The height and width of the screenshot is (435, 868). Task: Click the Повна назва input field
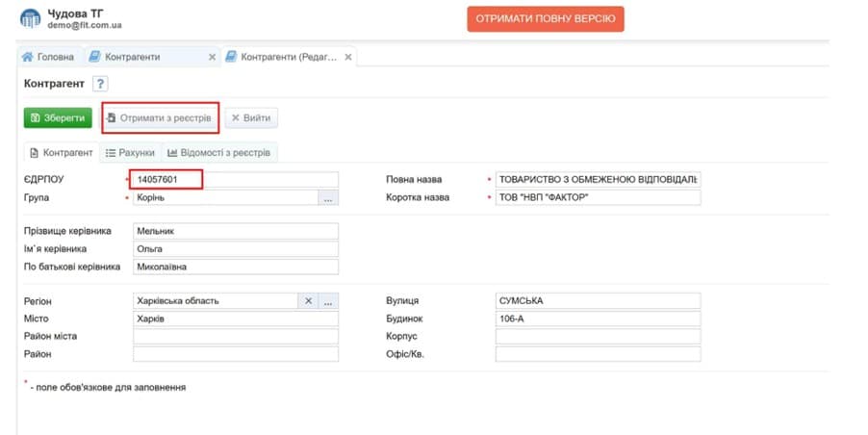pyautogui.click(x=598, y=179)
